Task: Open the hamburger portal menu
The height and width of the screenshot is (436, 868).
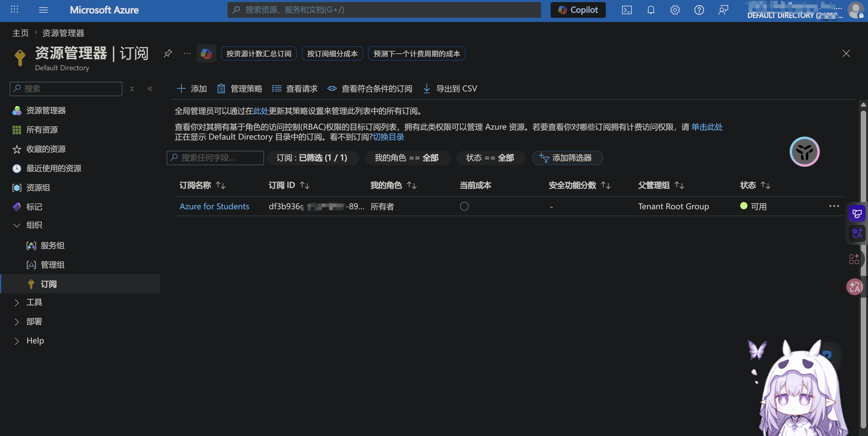Action: point(43,10)
